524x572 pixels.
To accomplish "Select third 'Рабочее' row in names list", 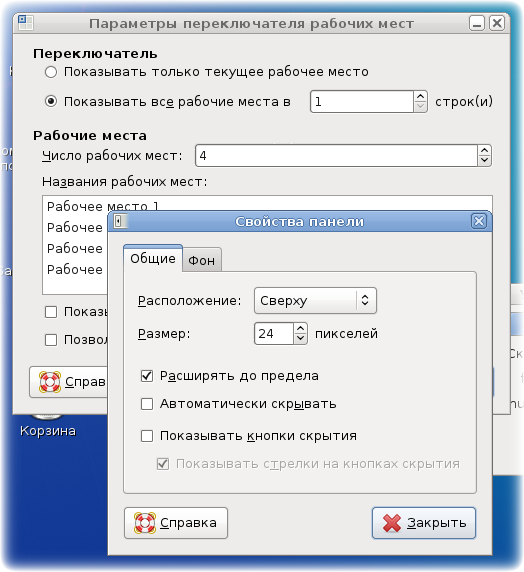I will tap(75, 248).
